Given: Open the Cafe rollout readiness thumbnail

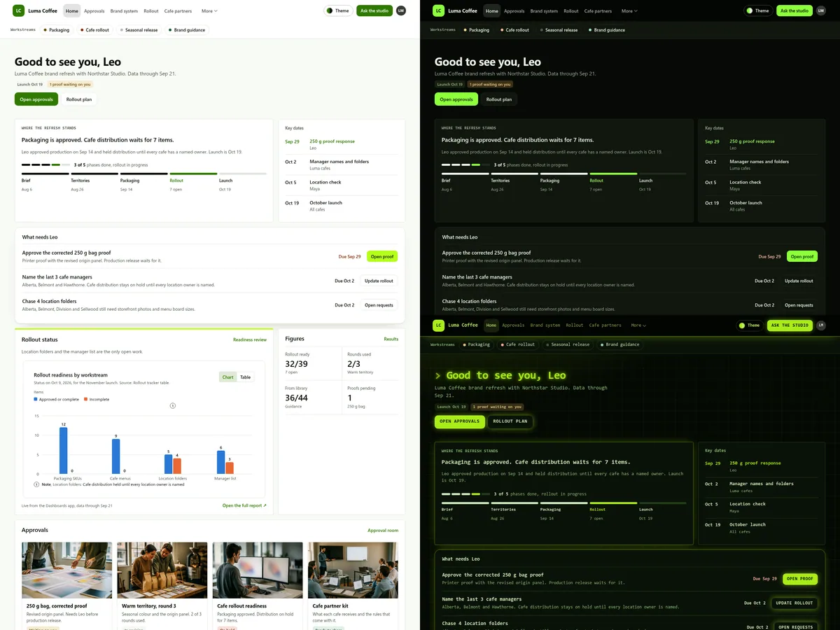Looking at the screenshot, I should (x=258, y=570).
